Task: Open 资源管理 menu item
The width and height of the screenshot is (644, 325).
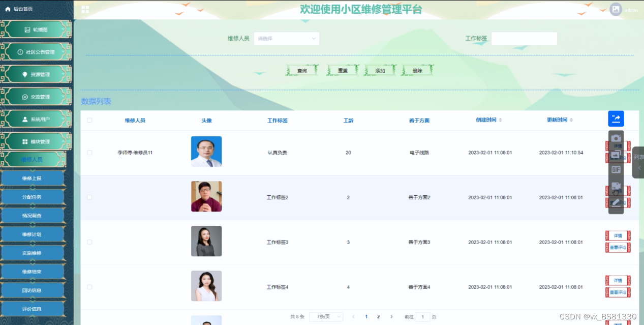Action: pos(36,74)
